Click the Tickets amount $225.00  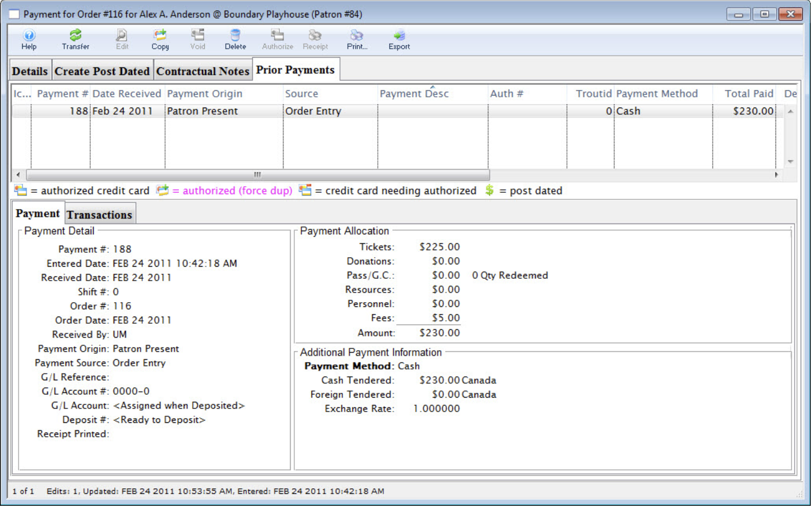pyautogui.click(x=440, y=247)
